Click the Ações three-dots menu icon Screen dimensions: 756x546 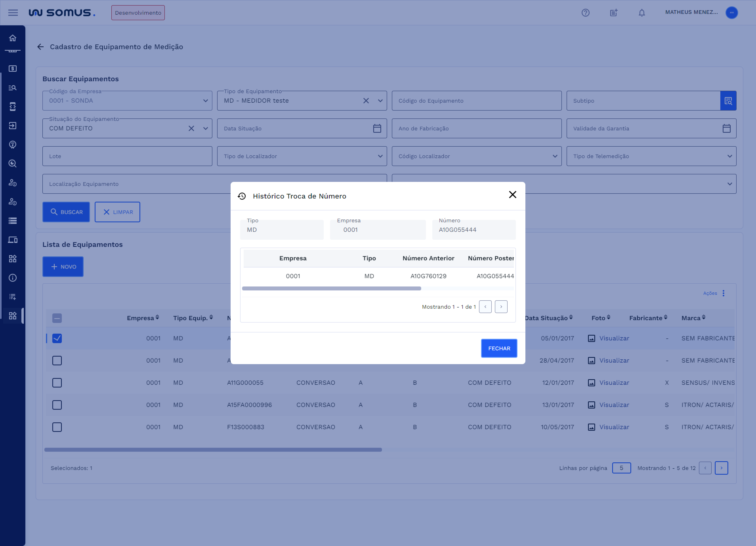[723, 293]
